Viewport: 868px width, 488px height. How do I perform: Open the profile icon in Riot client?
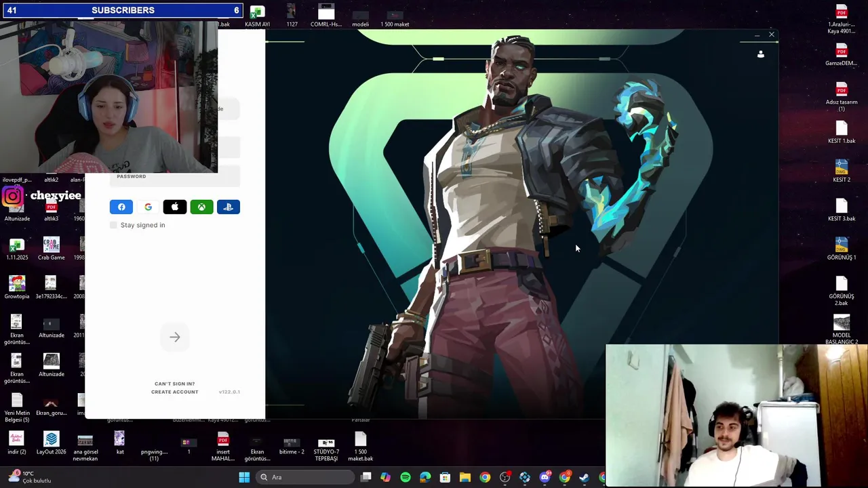pyautogui.click(x=760, y=54)
